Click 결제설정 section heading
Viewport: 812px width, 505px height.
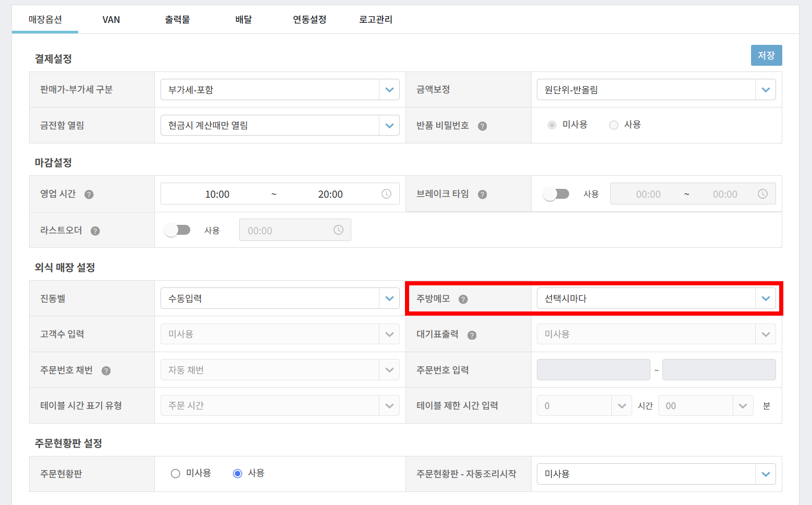pos(53,59)
